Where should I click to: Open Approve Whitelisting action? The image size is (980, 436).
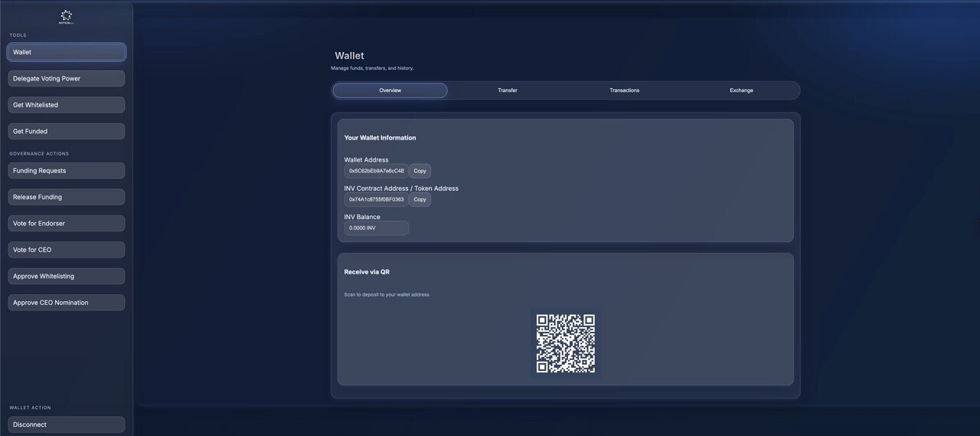[x=67, y=276]
